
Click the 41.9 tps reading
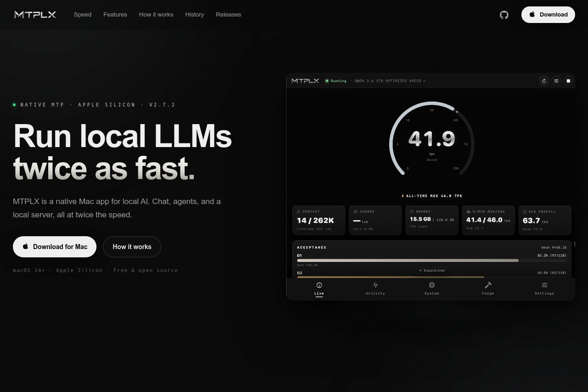click(432, 139)
